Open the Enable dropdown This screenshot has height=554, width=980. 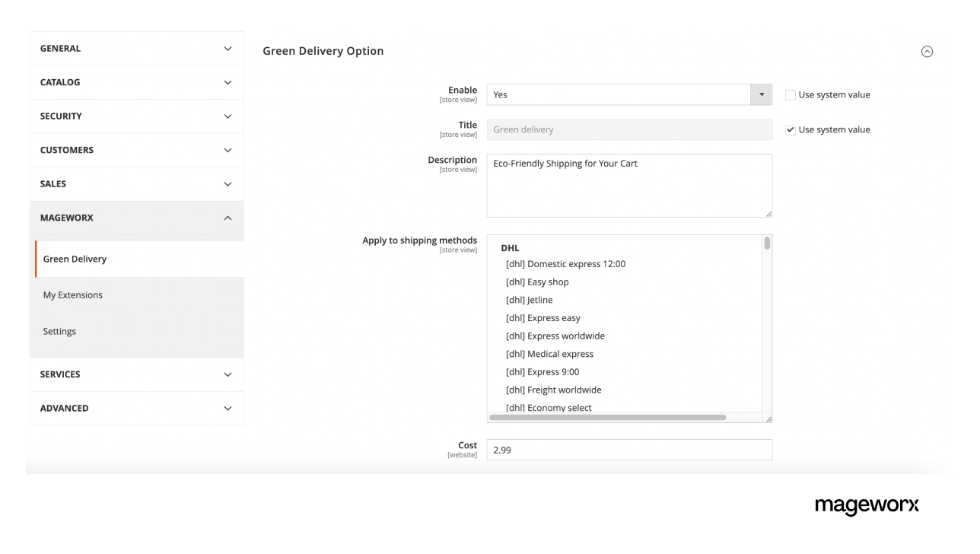pos(761,94)
